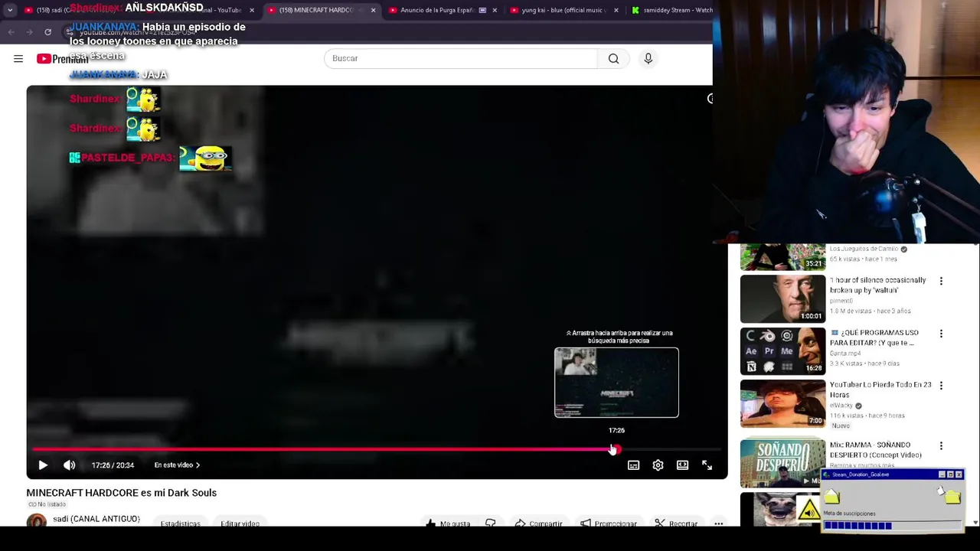Close the '(158) MINECRAFT HARDCO' tab
This screenshot has height=551, width=980.
point(373,10)
